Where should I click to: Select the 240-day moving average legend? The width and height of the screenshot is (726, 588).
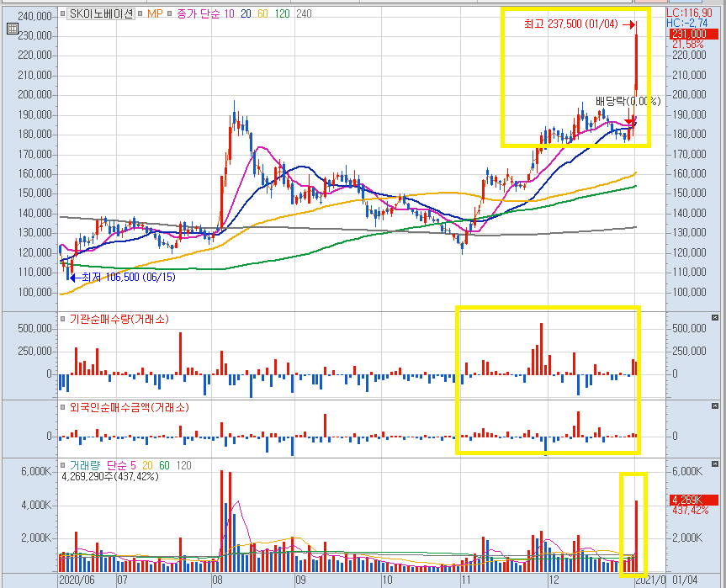click(304, 14)
